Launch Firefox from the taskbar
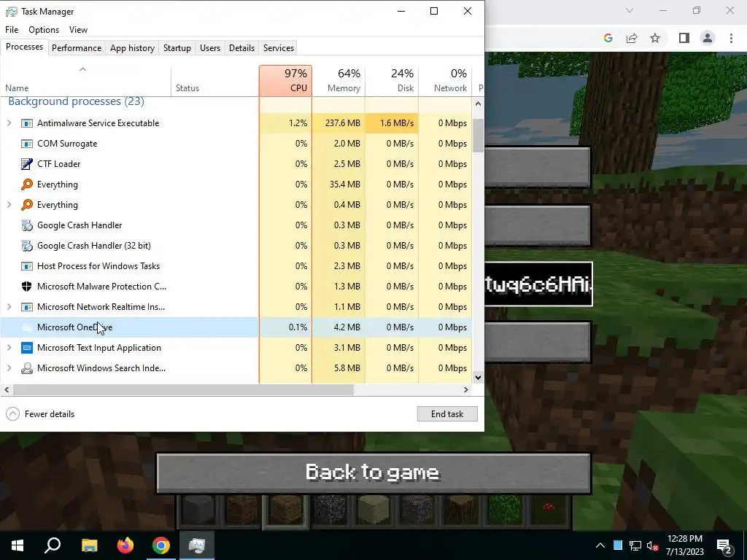Screen dimensions: 747x560 [125, 545]
